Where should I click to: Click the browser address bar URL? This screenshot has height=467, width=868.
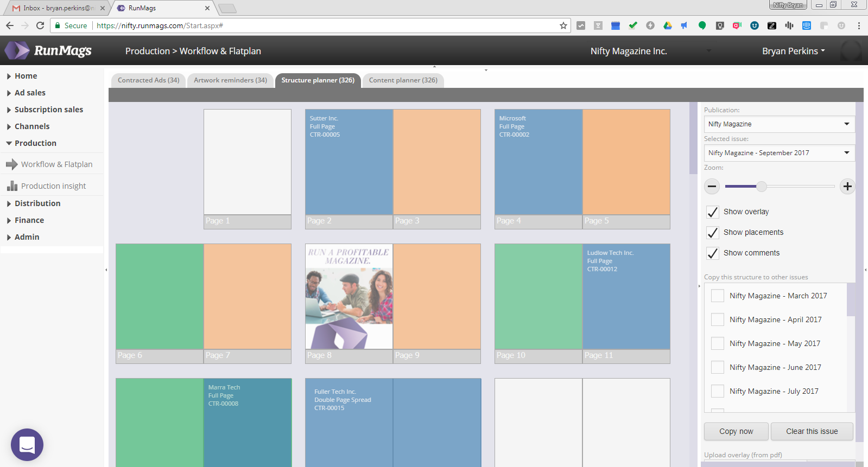click(x=160, y=25)
